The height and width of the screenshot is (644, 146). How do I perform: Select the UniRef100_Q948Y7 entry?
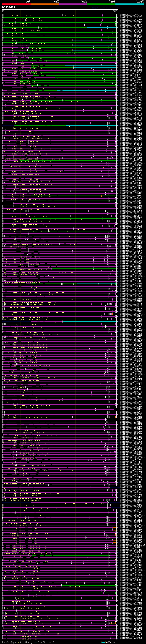pyautogui.click(x=131, y=331)
